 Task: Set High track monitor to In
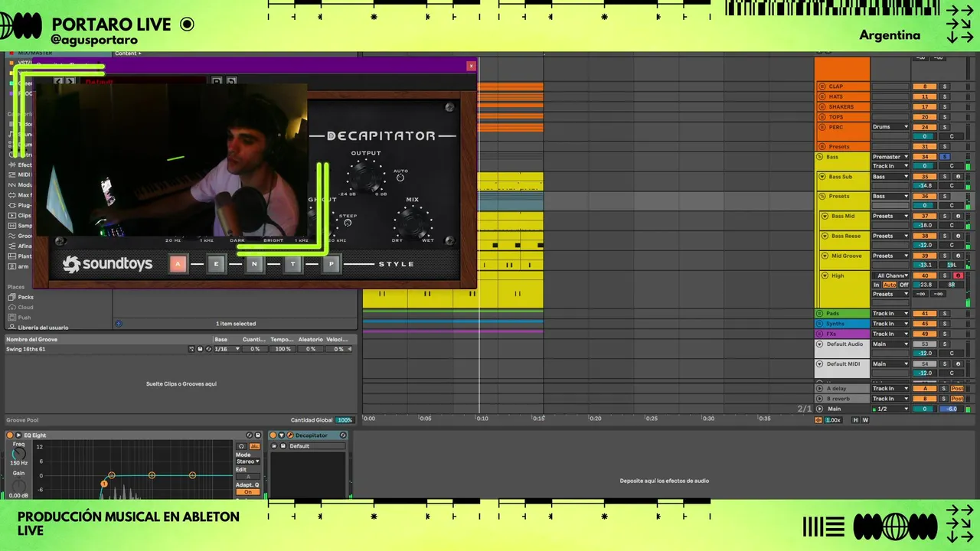(877, 285)
